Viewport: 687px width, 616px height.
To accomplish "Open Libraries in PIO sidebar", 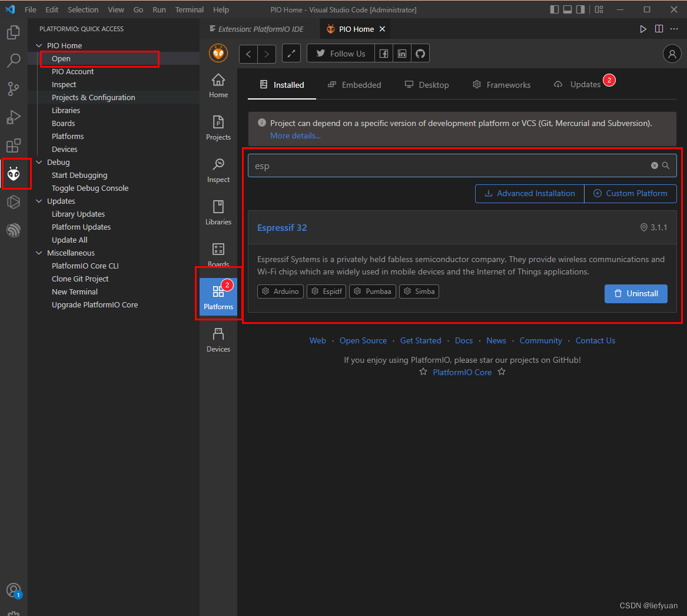I will (218, 213).
